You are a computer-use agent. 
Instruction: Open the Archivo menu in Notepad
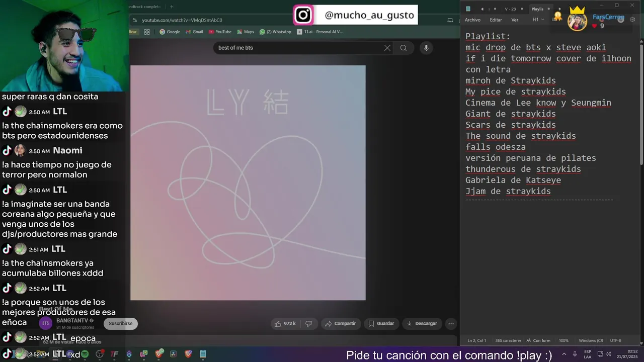(472, 20)
